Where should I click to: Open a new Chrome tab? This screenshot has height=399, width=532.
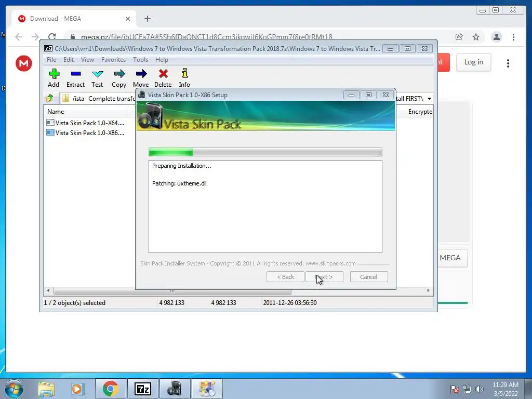tap(147, 19)
